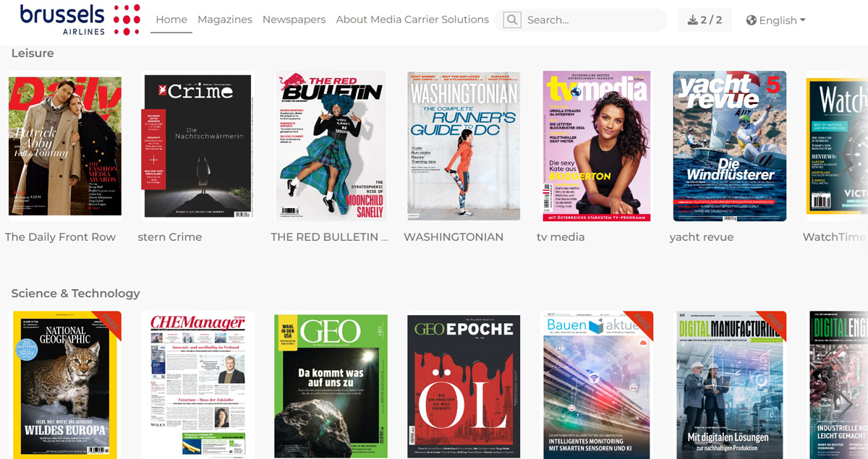The image size is (868, 459).
Task: Type in the Search field
Action: click(x=593, y=20)
